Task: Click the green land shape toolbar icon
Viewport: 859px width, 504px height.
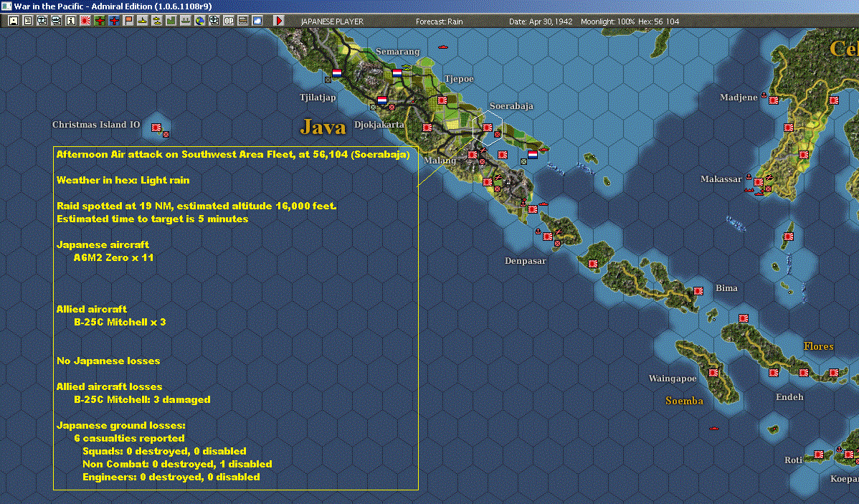Action: (171, 21)
